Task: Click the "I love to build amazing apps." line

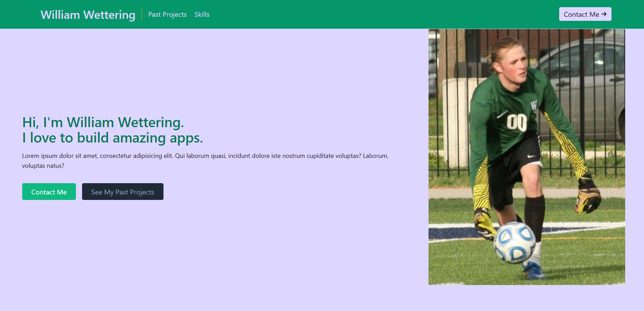Action: (x=113, y=138)
